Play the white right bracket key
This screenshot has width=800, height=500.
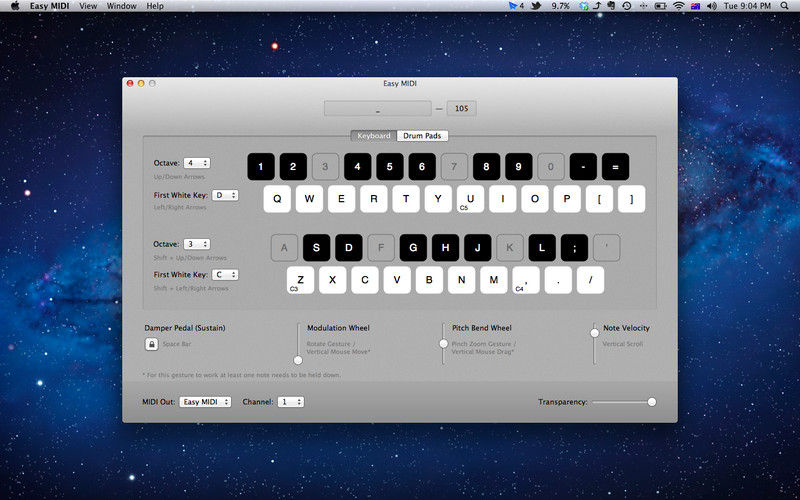tap(631, 199)
